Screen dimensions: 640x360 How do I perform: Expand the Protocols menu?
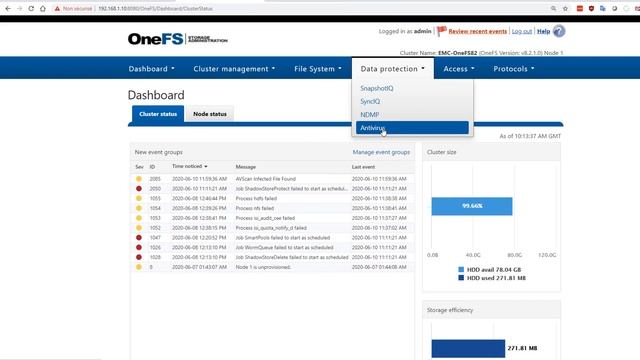pyautogui.click(x=513, y=69)
